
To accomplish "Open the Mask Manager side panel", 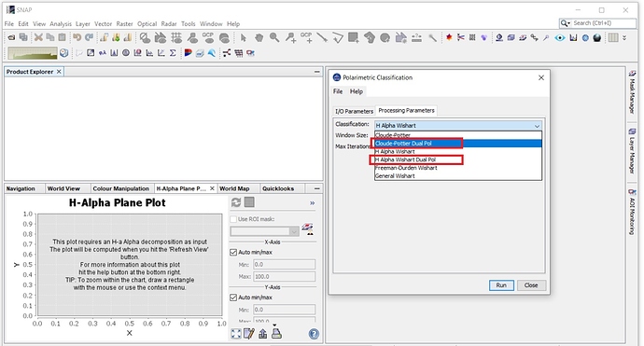I will point(632,92).
